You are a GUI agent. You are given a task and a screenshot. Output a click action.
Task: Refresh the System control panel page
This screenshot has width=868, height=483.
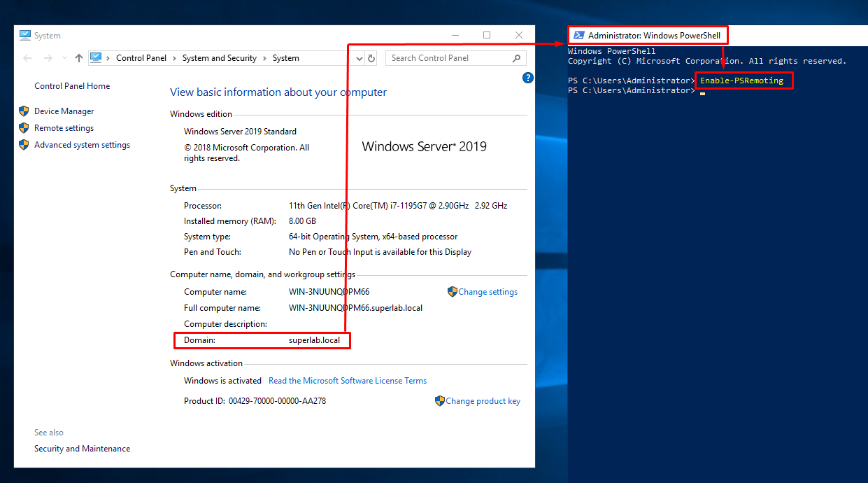(372, 58)
